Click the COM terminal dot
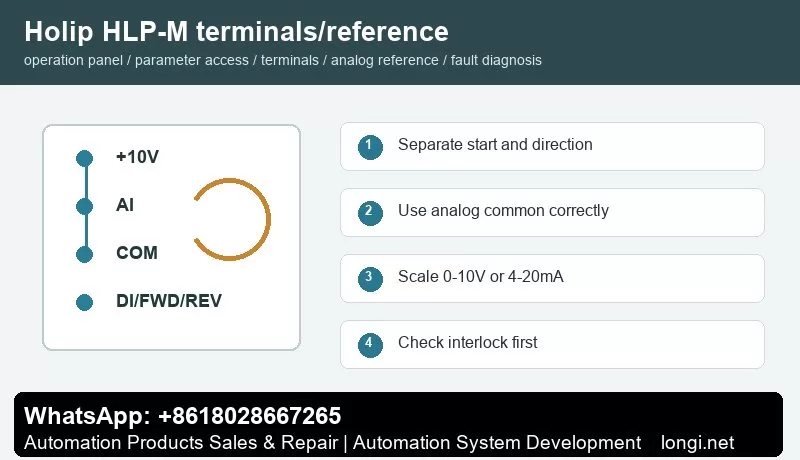Viewport: 800px width, 460px height. pyautogui.click(x=85, y=254)
